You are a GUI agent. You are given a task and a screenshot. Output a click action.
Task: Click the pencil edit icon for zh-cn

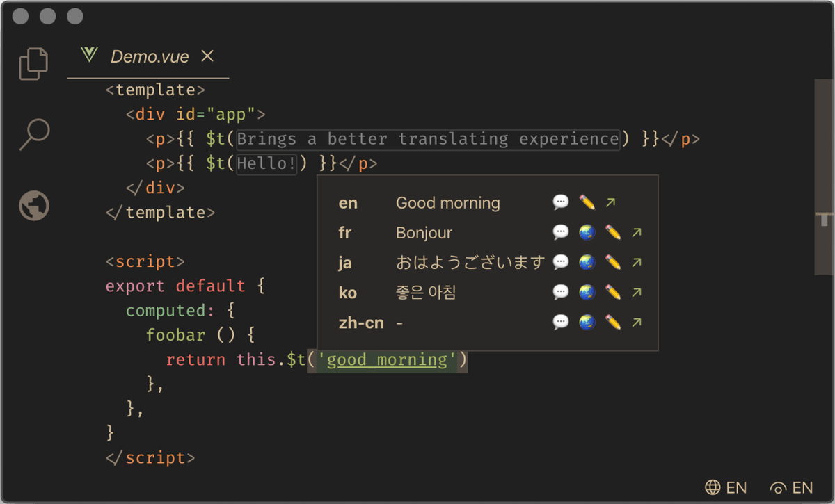(613, 323)
